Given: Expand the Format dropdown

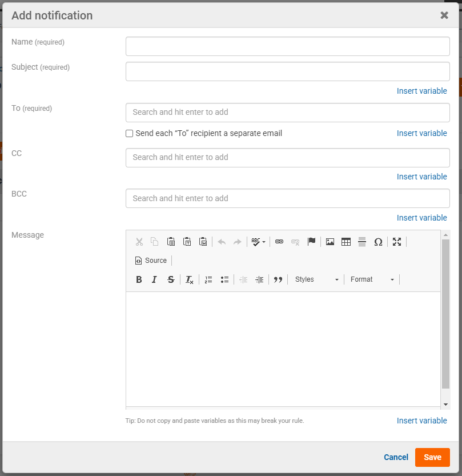Looking at the screenshot, I should 372,279.
